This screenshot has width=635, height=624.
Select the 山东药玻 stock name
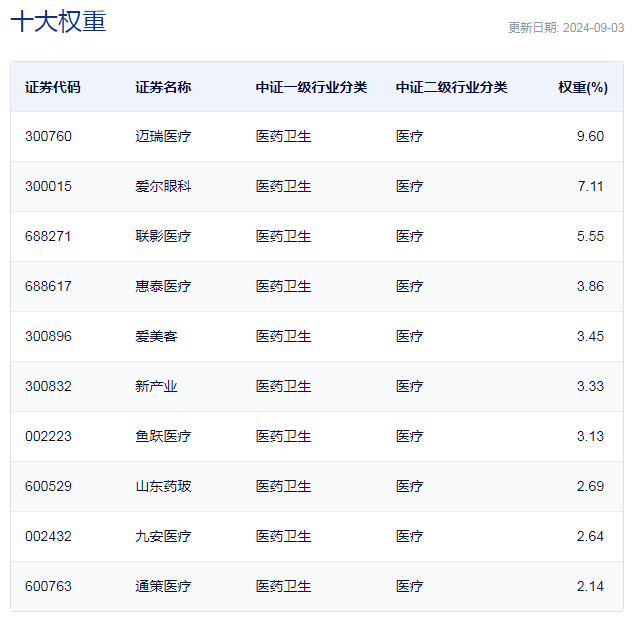pyautogui.click(x=163, y=486)
